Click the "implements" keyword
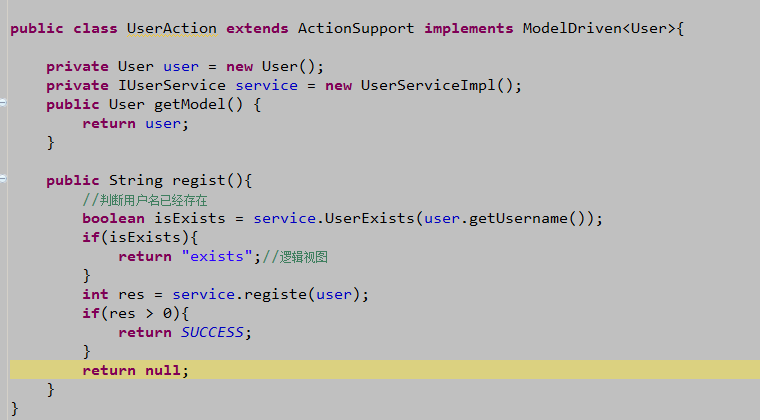The image size is (760, 420). pos(469,29)
